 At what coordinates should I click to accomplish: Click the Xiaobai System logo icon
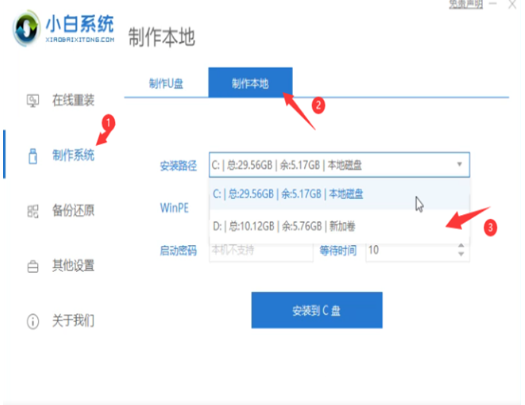[x=26, y=29]
